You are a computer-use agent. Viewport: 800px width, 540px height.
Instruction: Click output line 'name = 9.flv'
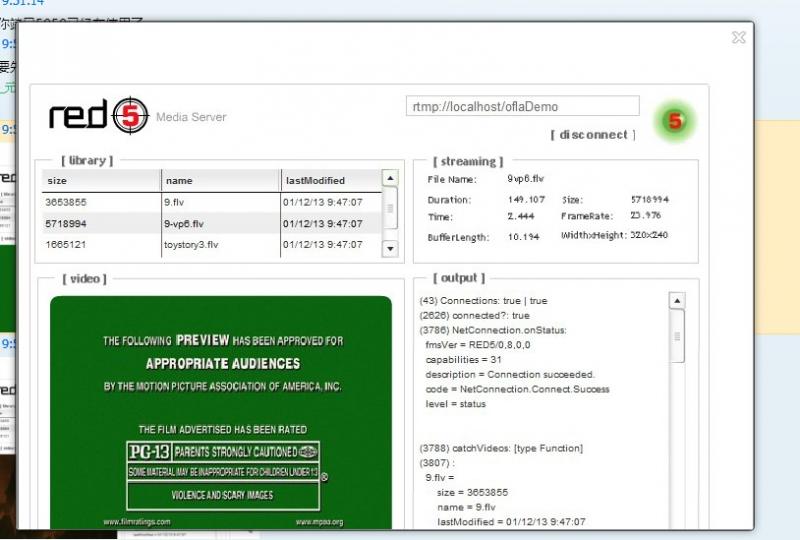[x=466, y=507]
